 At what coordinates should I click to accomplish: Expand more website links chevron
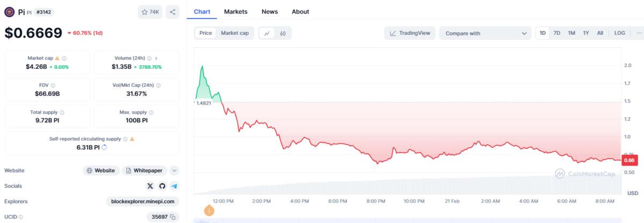point(174,170)
